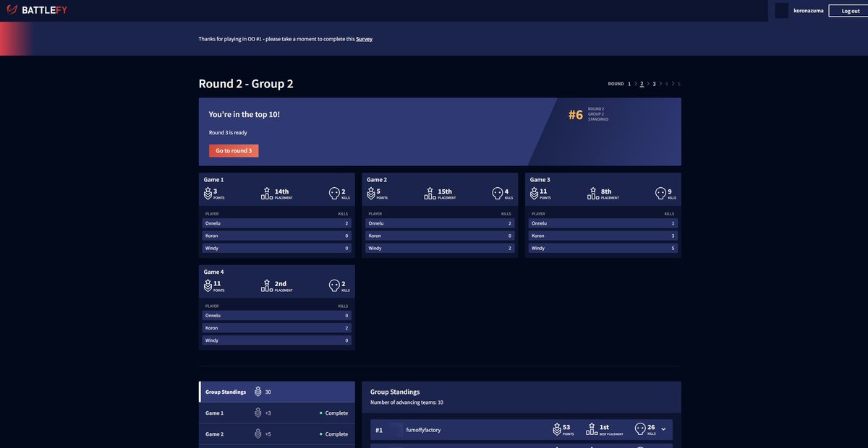Open koronazuma user profile

tap(808, 11)
